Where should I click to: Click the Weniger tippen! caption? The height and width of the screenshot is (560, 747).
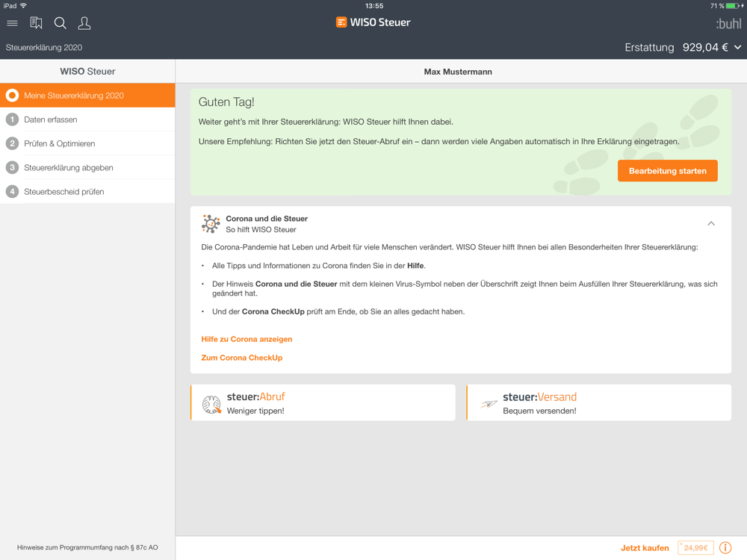pyautogui.click(x=255, y=411)
